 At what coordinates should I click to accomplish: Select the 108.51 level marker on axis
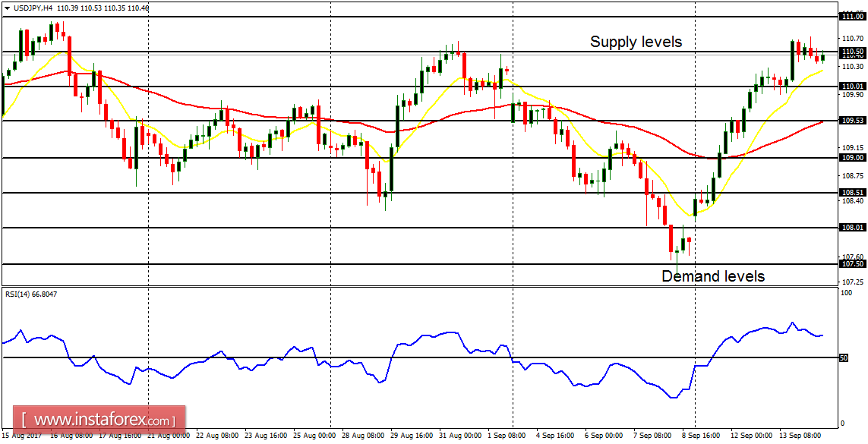(x=851, y=192)
